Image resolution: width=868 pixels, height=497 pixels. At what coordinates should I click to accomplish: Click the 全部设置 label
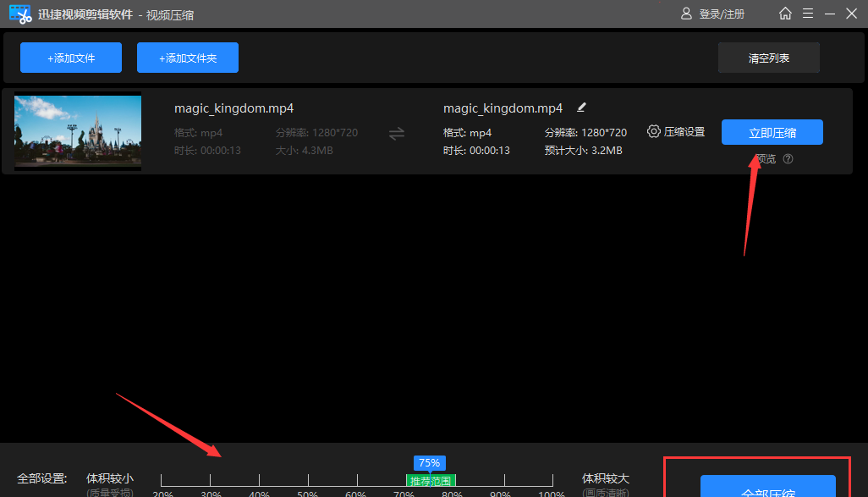[x=42, y=478]
